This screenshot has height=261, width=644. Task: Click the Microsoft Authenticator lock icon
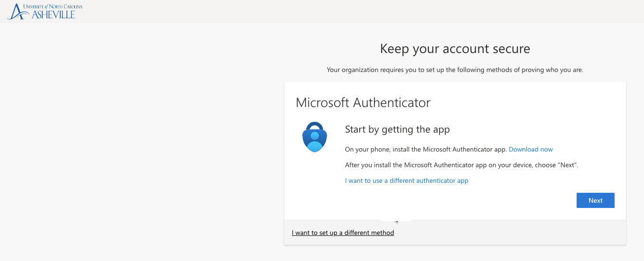(315, 136)
